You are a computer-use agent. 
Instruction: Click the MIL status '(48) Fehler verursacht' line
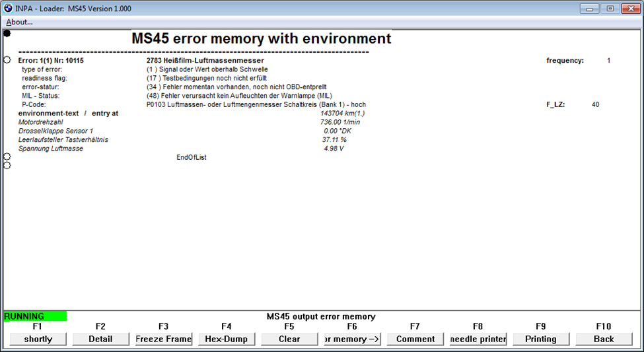(x=239, y=96)
